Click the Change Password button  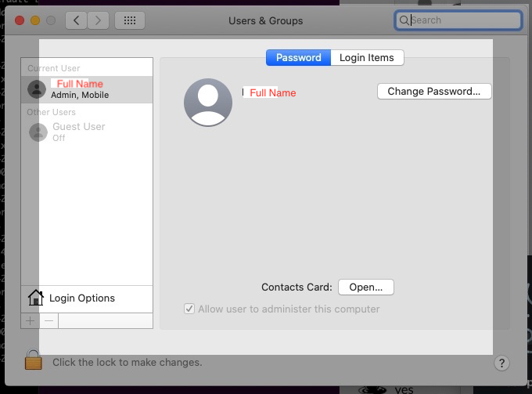point(434,92)
